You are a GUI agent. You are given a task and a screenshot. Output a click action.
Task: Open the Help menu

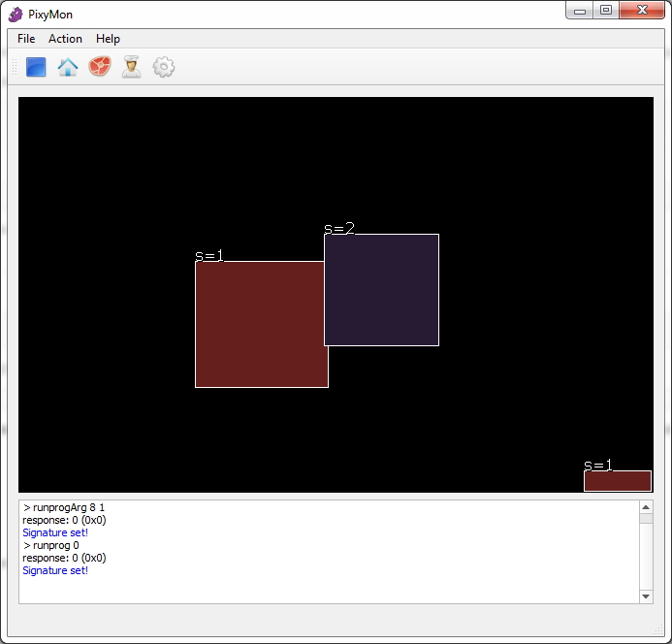[108, 39]
